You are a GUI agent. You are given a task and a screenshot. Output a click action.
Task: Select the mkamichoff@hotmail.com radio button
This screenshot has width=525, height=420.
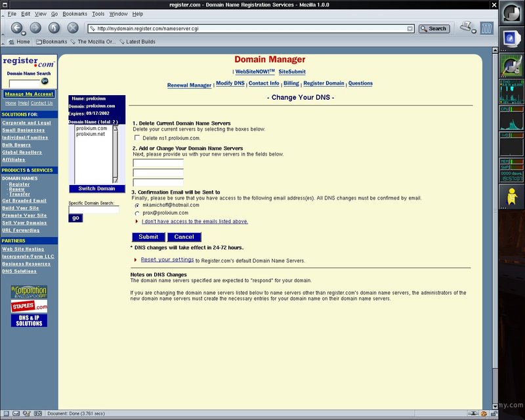(x=137, y=205)
